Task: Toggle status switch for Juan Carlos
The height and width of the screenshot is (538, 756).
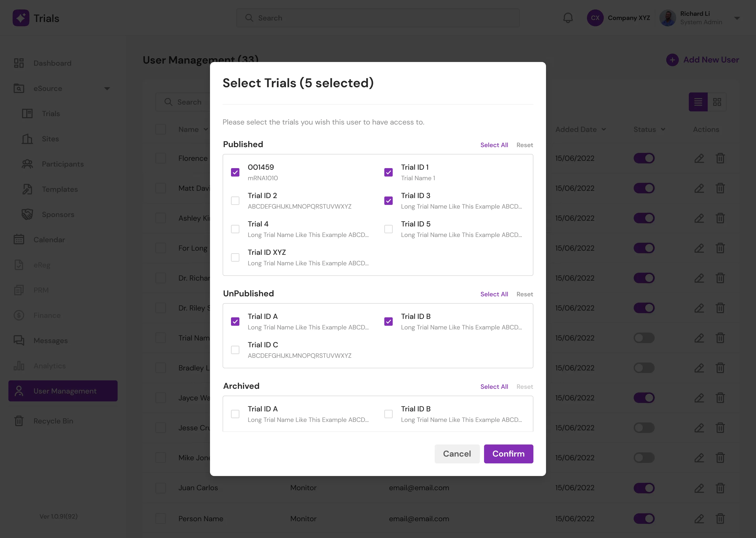Action: point(644,488)
